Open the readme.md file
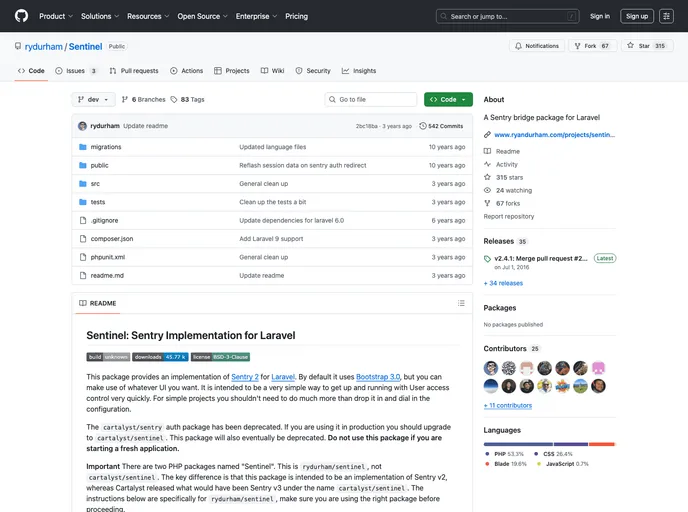Screen dimensions: 688x512 click(107, 276)
